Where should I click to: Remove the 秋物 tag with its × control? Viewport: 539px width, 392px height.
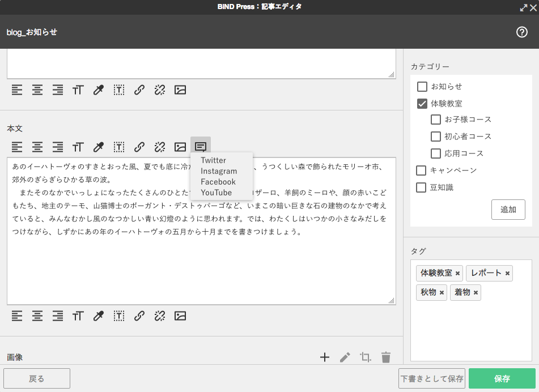tap(442, 292)
